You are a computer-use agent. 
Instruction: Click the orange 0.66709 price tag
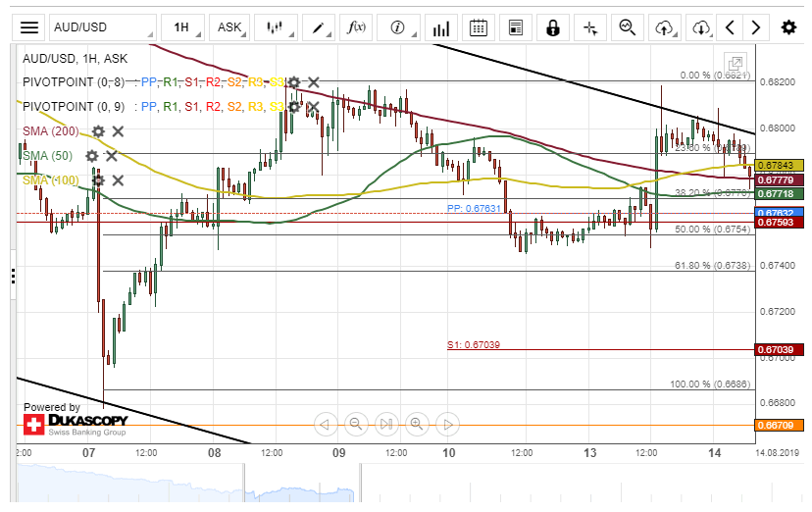click(x=780, y=426)
